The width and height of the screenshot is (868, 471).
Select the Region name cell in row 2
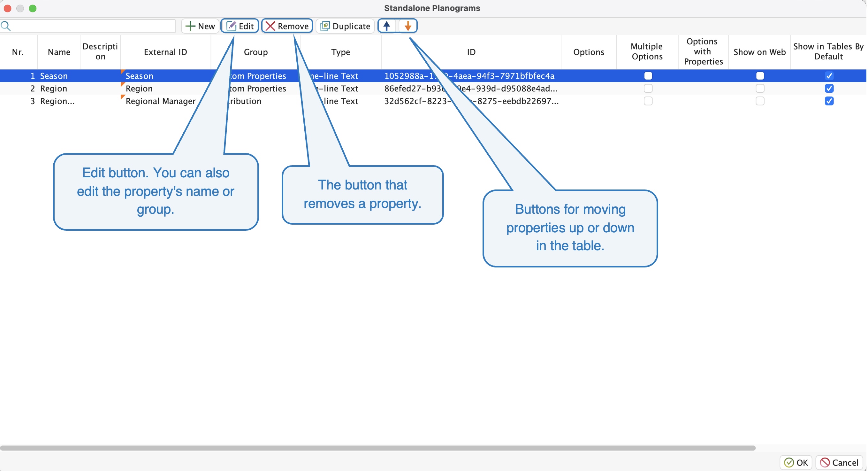[x=59, y=88]
